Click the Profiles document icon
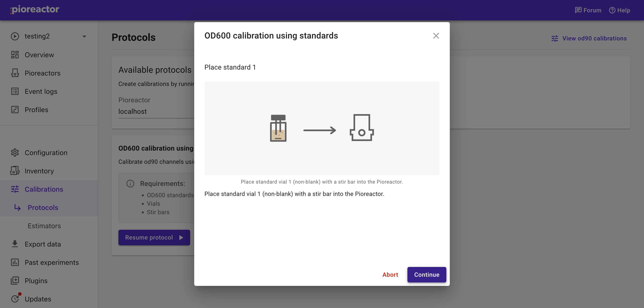644x308 pixels. pos(15,109)
